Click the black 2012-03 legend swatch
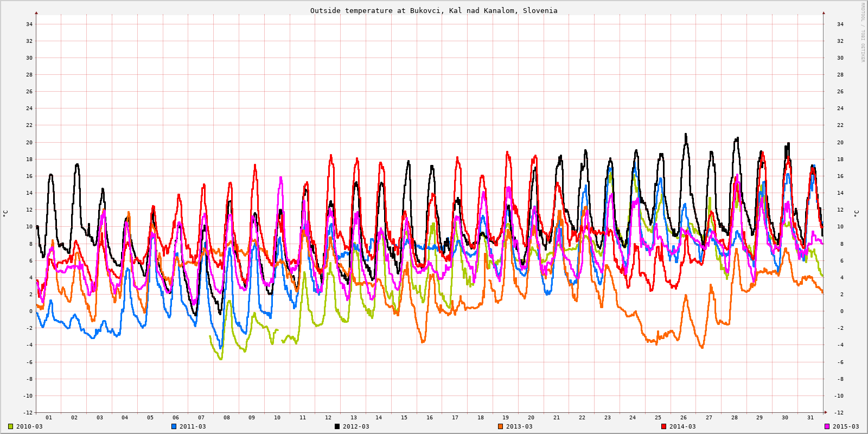Screen dimensions: 868x434 click(337, 426)
